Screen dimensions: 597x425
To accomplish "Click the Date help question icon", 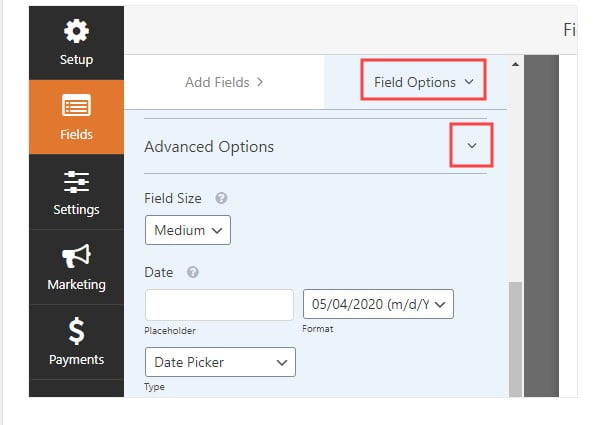I will tap(193, 272).
